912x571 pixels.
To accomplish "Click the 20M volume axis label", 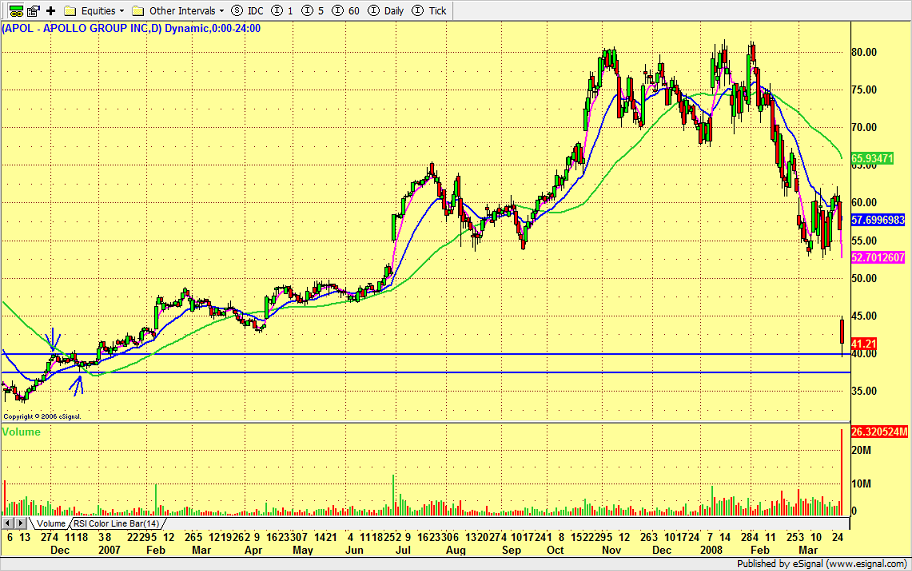I will click(x=861, y=450).
